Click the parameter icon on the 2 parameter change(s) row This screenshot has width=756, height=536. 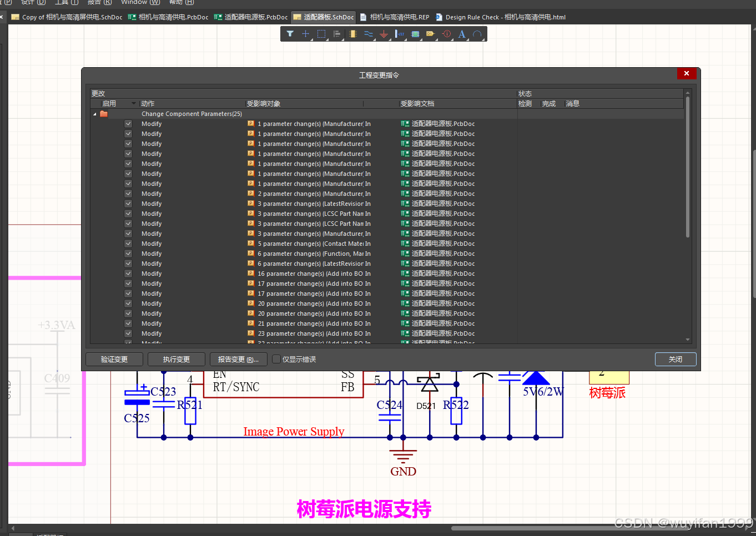pyautogui.click(x=251, y=194)
